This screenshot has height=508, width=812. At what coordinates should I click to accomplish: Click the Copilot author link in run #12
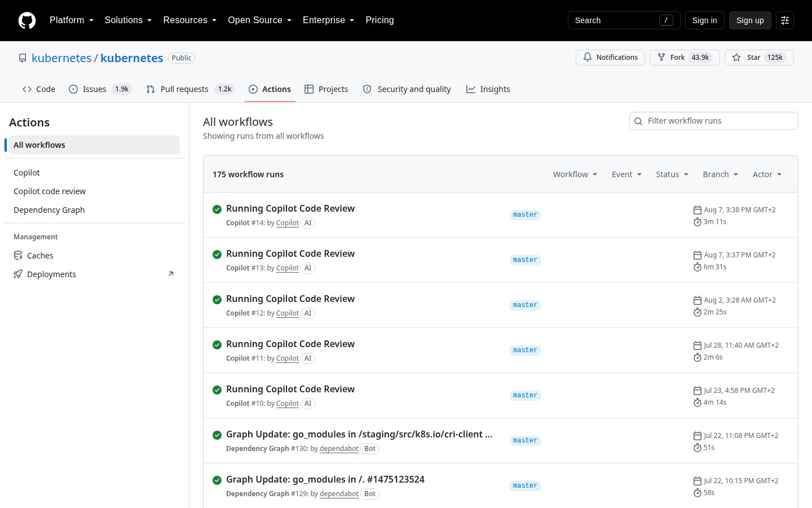288,313
